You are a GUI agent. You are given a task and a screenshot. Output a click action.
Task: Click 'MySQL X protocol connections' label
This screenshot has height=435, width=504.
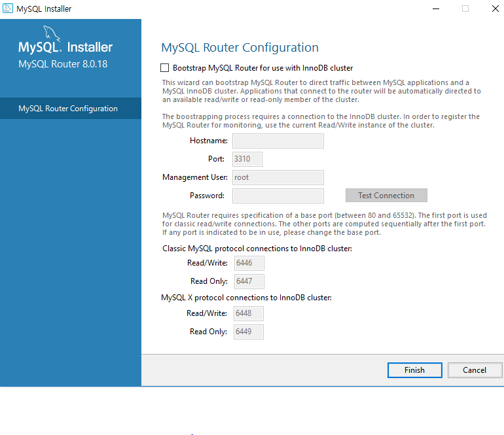[246, 298]
